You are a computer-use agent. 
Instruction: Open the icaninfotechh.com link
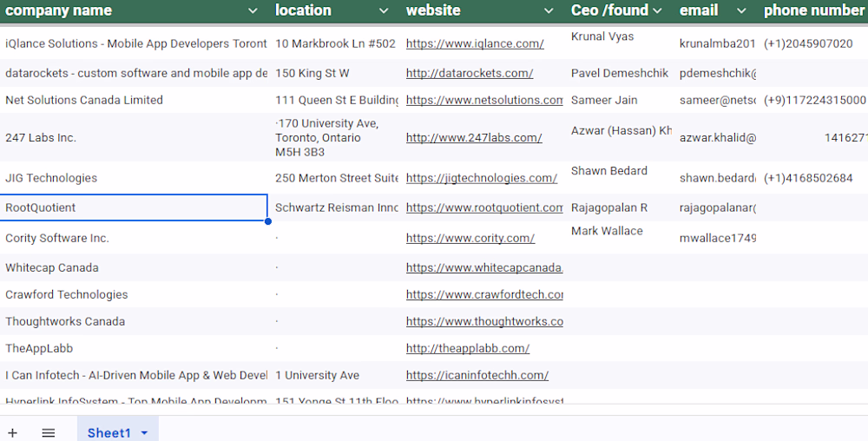[477, 375]
